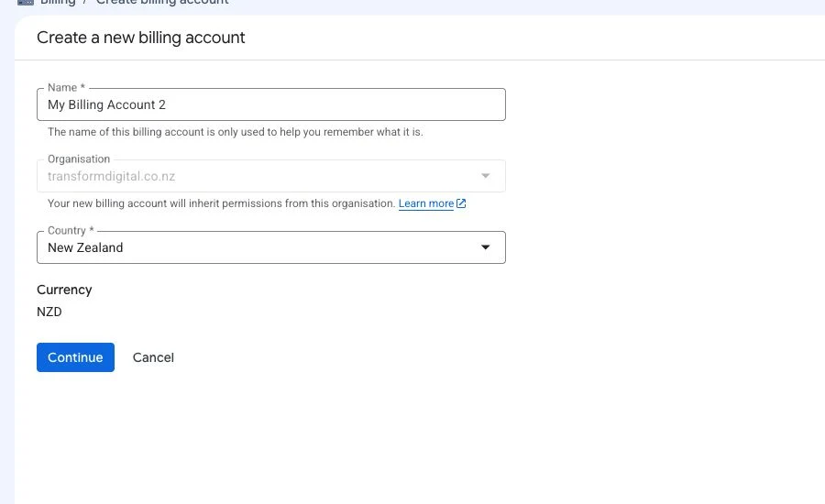
Task: Open the Learn more link
Action: pyautogui.click(x=426, y=203)
